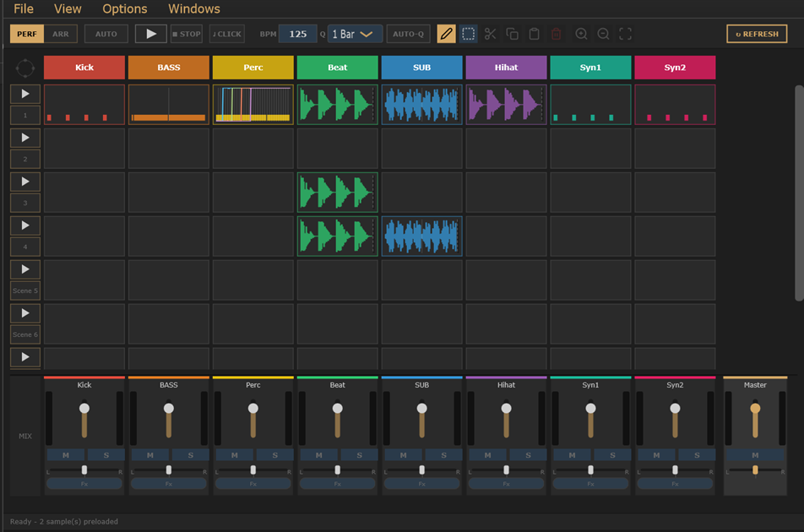Screen dimensions: 804x532
Task: Select the SUB track header
Action: coord(422,68)
